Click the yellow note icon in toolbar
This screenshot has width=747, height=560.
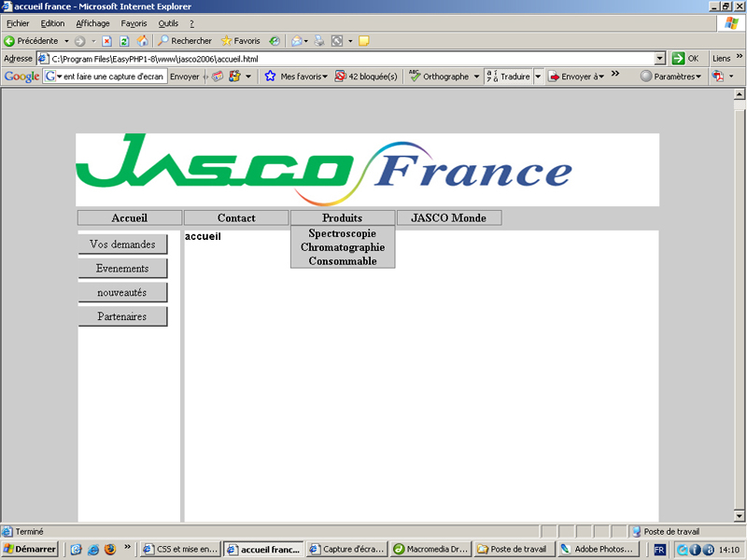(364, 41)
